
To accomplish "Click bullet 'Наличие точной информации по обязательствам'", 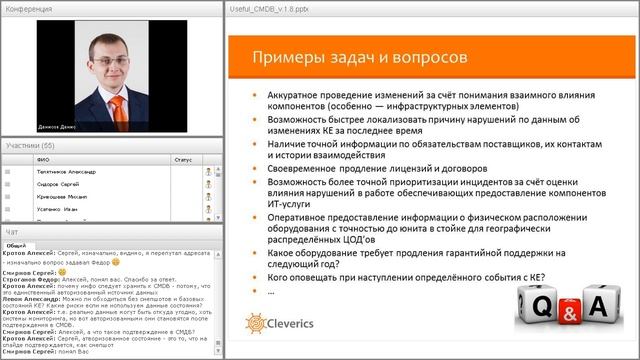I will [x=435, y=149].
